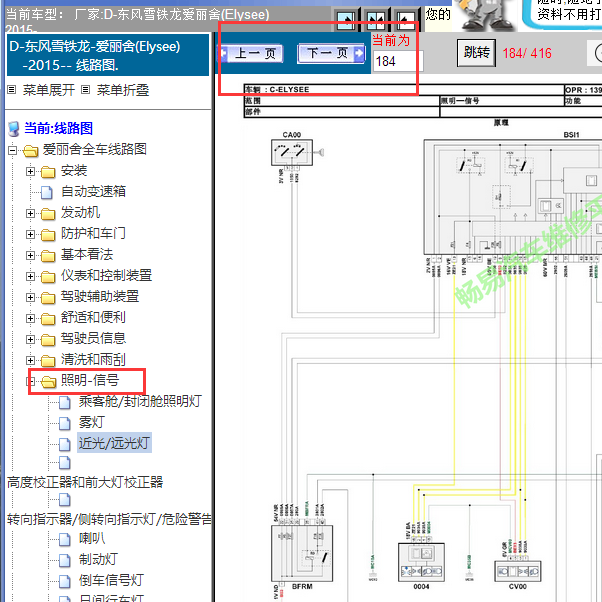This screenshot has height=602, width=602.
Task: Click the page counter text 184/ 416
Action: pyautogui.click(x=527, y=53)
